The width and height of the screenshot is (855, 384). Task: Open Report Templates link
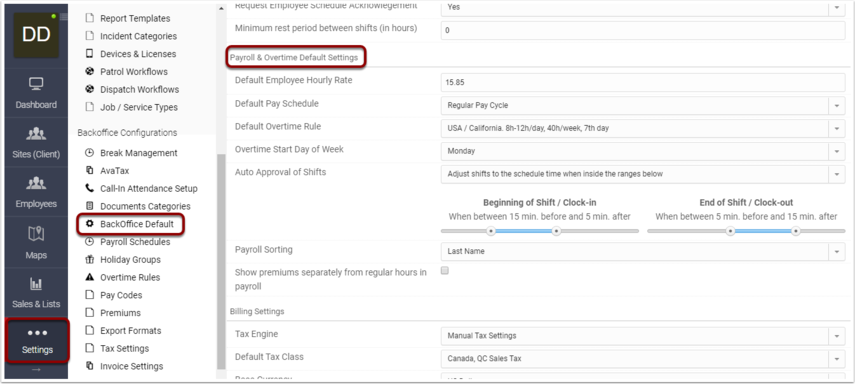[x=135, y=19]
